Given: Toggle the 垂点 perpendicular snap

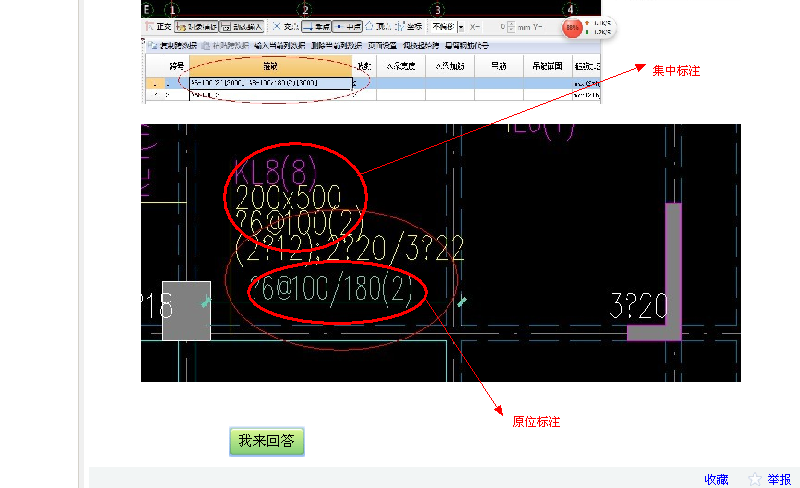Looking at the screenshot, I should point(316,27).
